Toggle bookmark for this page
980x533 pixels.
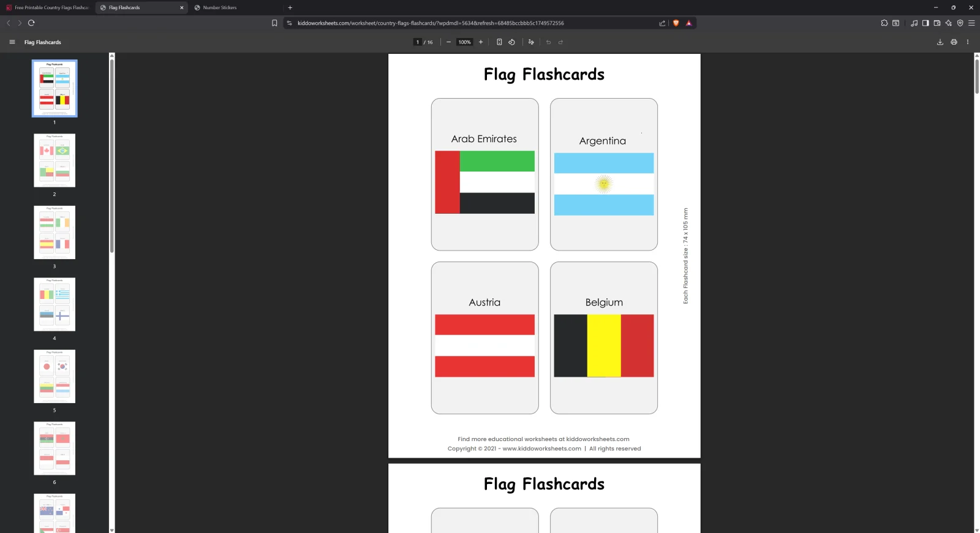(274, 23)
